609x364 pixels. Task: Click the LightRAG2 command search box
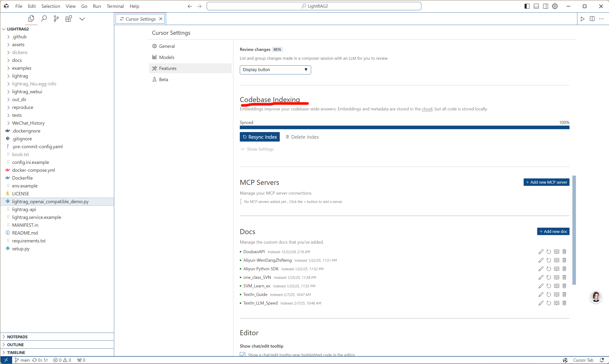(314, 6)
